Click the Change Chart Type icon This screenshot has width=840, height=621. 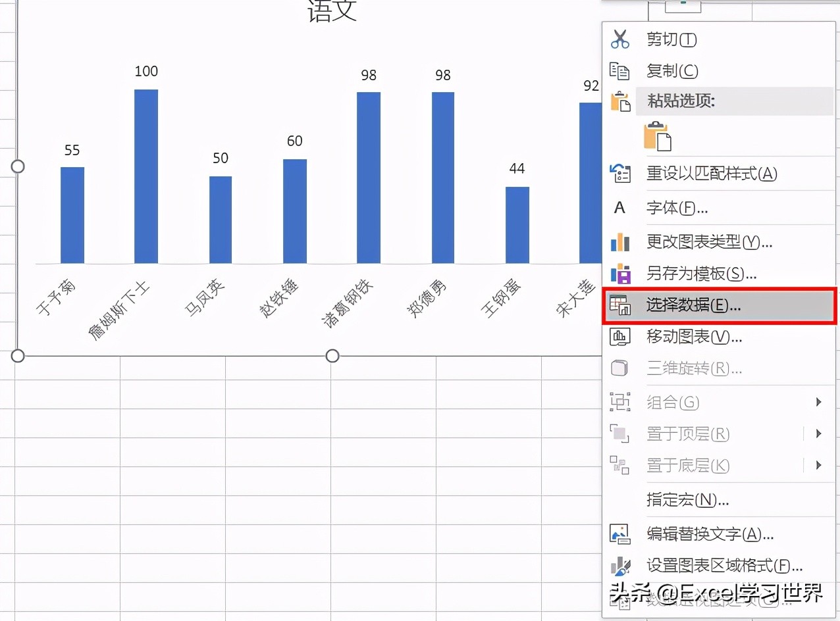[x=620, y=241]
